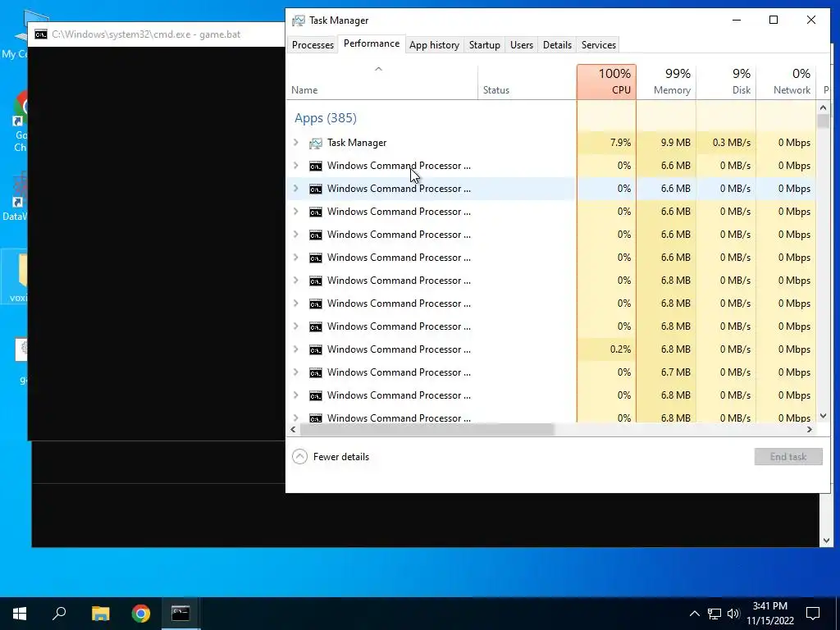Screen dimensions: 840x630
Task: Launch Google Chrome from the taskbar
Action: point(141,614)
